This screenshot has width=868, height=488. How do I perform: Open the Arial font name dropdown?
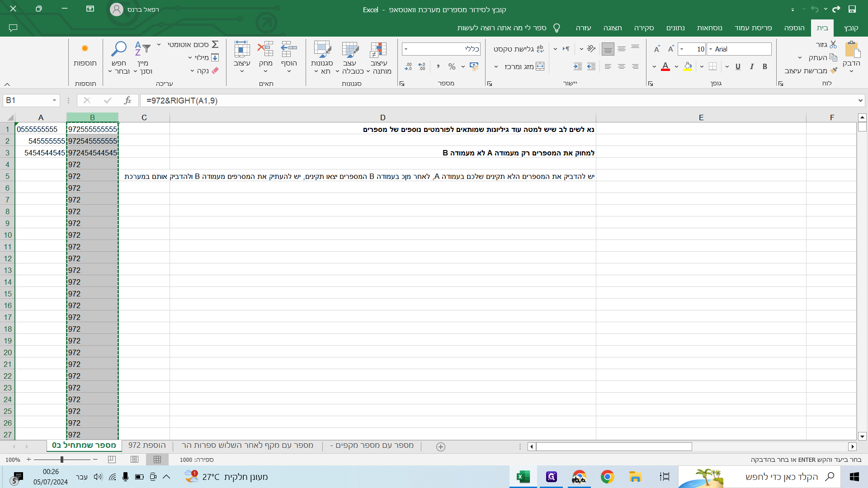coord(711,49)
